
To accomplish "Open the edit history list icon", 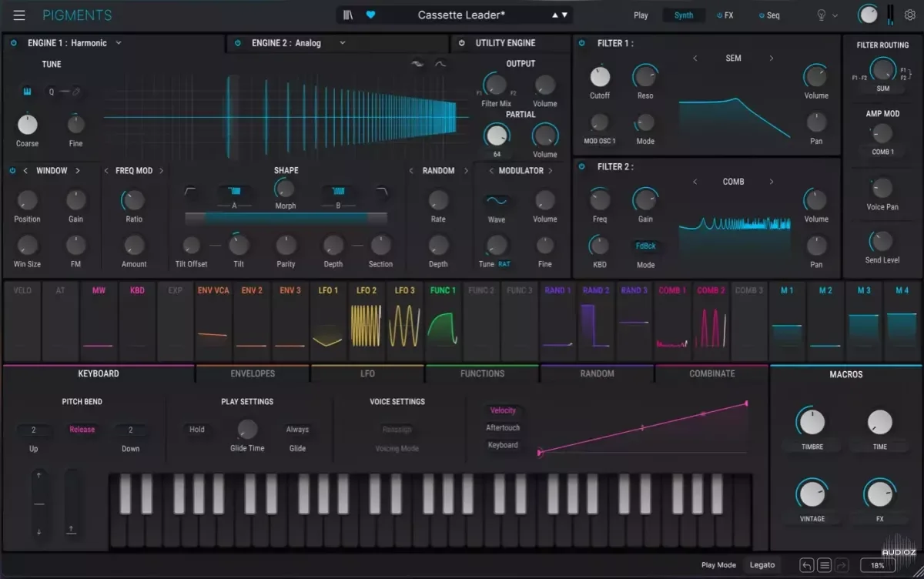I will click(825, 565).
